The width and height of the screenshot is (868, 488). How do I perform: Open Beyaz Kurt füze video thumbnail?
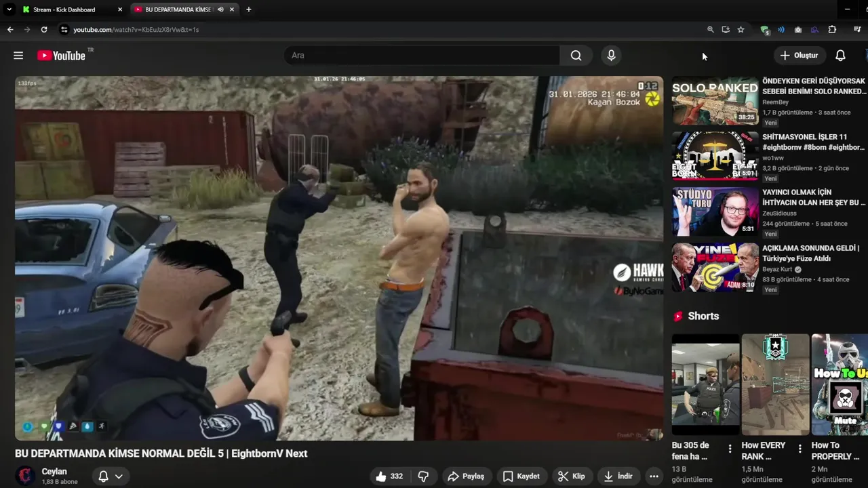click(715, 267)
